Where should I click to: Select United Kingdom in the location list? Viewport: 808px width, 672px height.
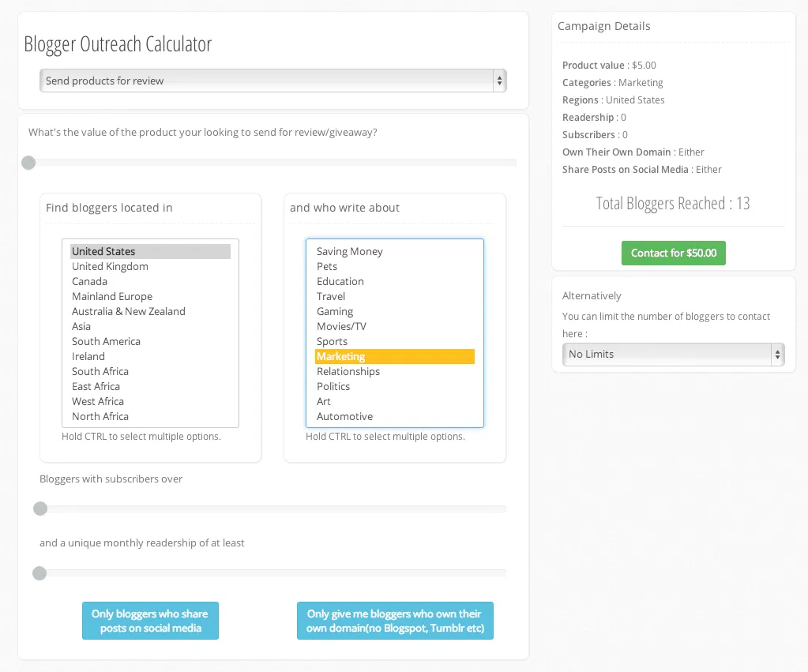coord(110,266)
